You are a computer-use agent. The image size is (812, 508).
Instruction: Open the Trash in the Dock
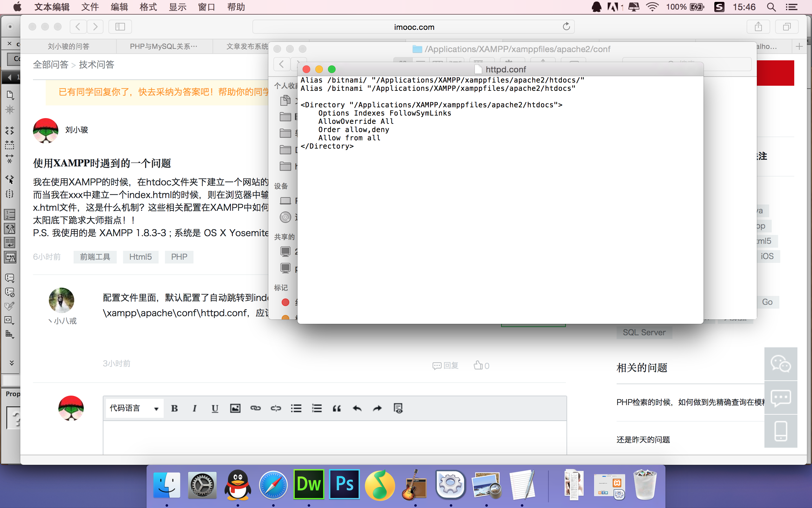pos(645,485)
